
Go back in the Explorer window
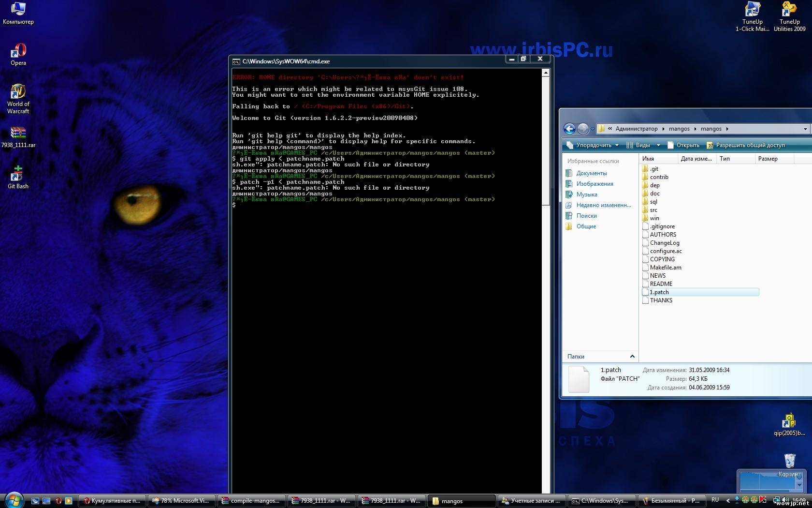click(569, 129)
